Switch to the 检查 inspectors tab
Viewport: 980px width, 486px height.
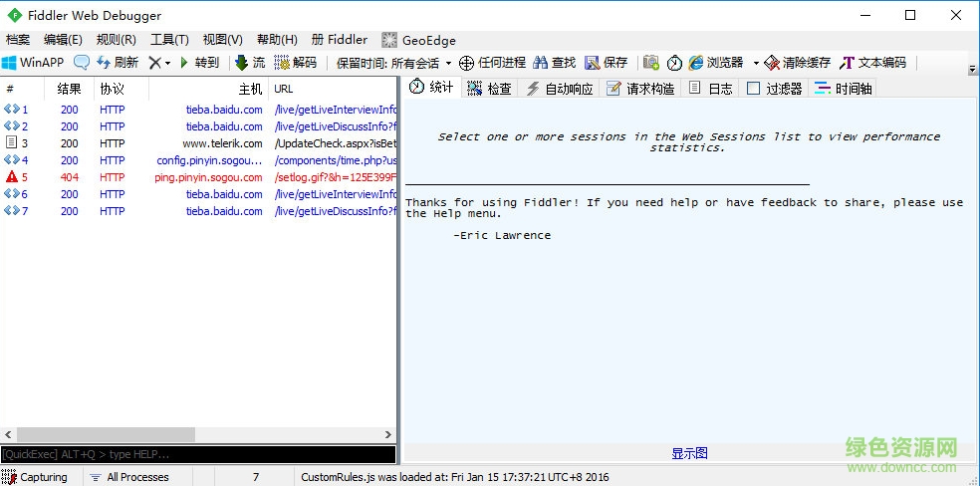489,89
